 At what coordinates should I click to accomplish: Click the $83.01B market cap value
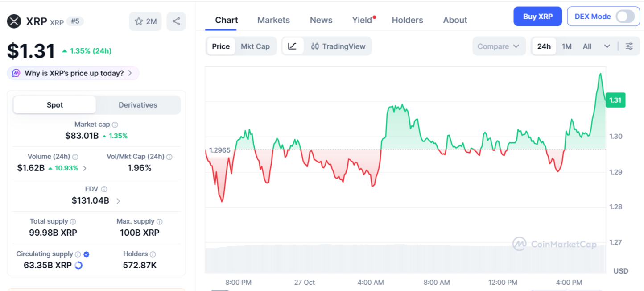click(82, 136)
